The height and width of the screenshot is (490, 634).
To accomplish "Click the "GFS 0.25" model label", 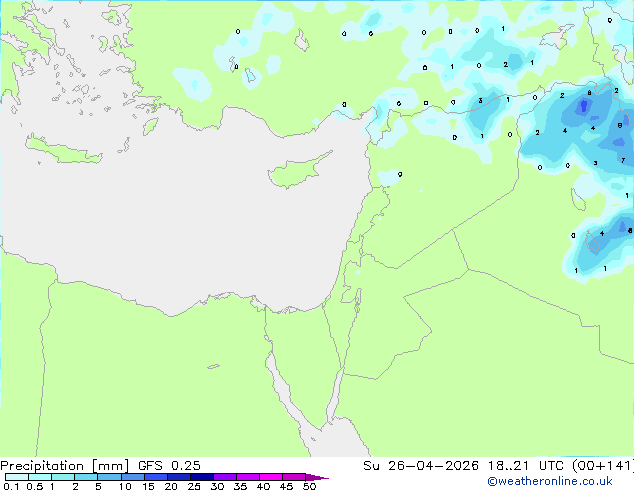I will pos(169,466).
